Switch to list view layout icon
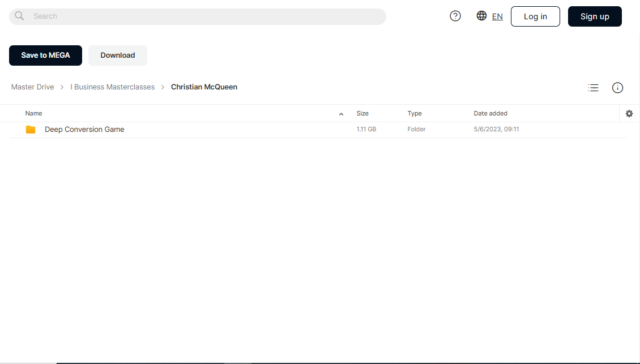Image resolution: width=640 pixels, height=364 pixels. tap(593, 88)
